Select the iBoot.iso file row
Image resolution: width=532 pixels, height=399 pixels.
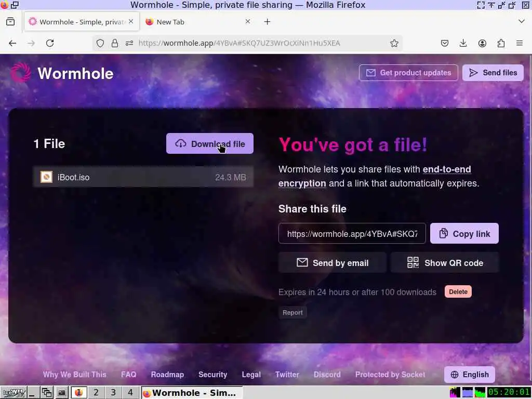click(143, 177)
